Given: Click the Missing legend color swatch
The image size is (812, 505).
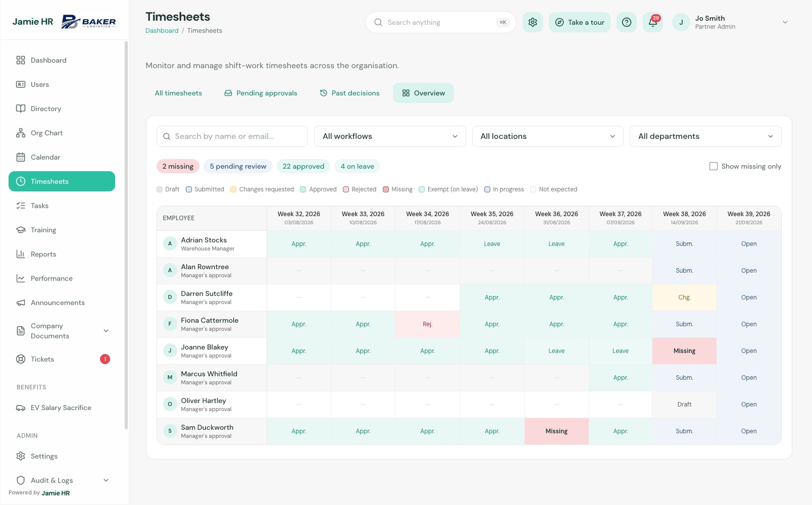Looking at the screenshot, I should (x=386, y=189).
